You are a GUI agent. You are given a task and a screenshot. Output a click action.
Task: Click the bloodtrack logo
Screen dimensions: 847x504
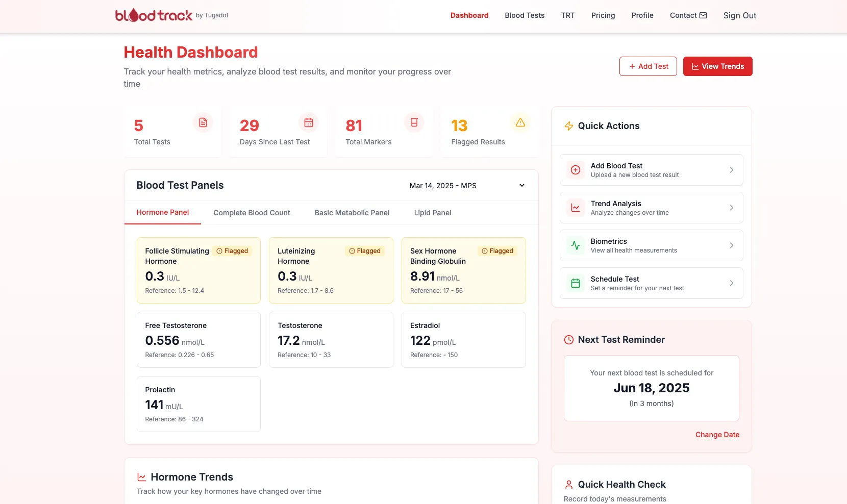coord(154,15)
